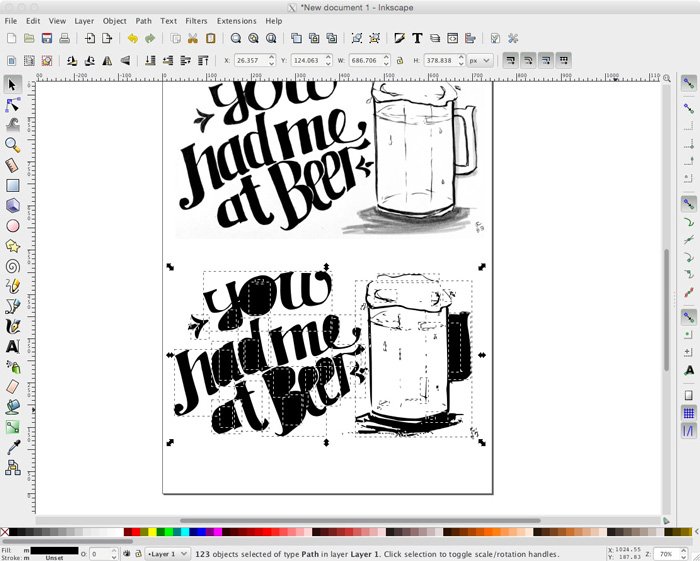
Task: Pick the cyan palette swatch
Action: tap(185, 532)
